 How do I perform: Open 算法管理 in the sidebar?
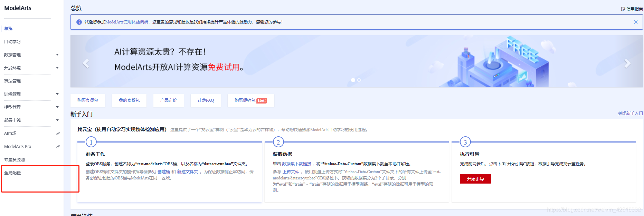[x=12, y=81]
